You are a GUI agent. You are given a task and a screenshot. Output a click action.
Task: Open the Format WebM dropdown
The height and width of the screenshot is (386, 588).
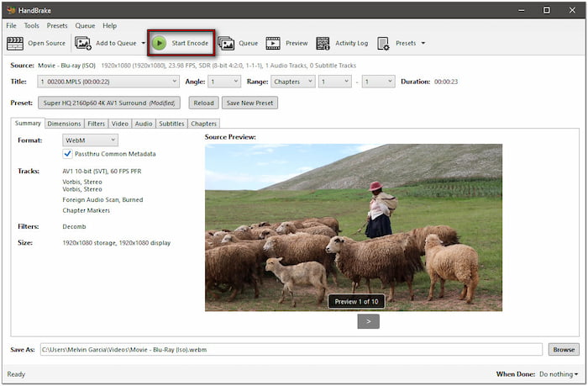point(90,140)
